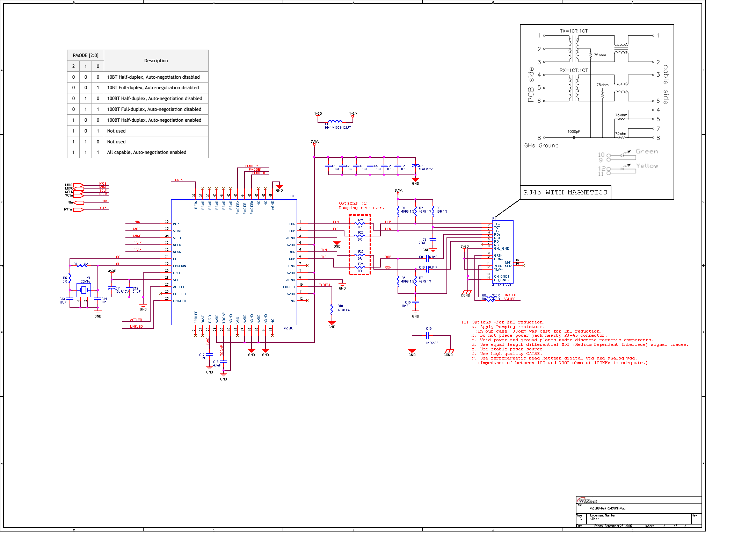Click the P1 RJ45 connector block
The height and width of the screenshot is (535, 756).
point(502,252)
